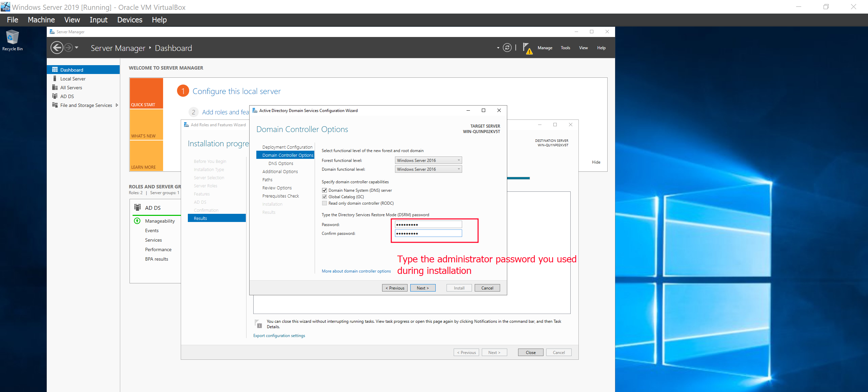This screenshot has width=868, height=392.
Task: Toggle the Global Catalog (GC) checkbox
Action: click(x=324, y=197)
